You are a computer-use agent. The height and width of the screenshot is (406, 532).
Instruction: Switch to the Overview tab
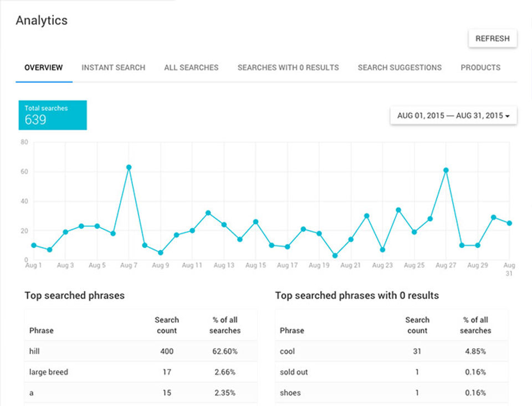tap(44, 68)
